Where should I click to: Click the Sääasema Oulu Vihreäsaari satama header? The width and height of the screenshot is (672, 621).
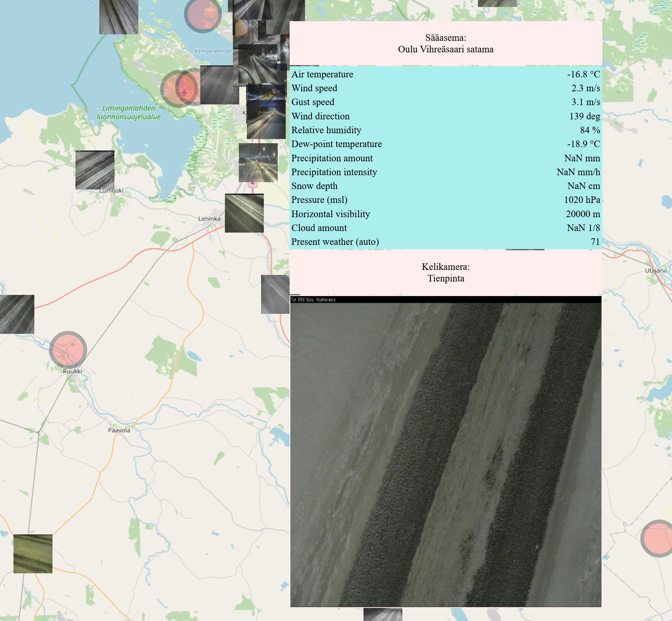click(446, 44)
